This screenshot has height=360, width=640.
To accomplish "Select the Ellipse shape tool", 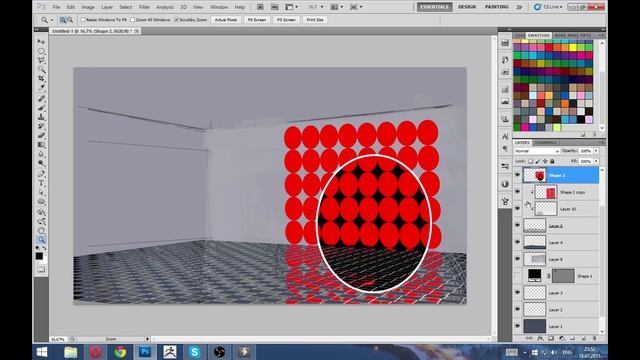I will (41, 202).
